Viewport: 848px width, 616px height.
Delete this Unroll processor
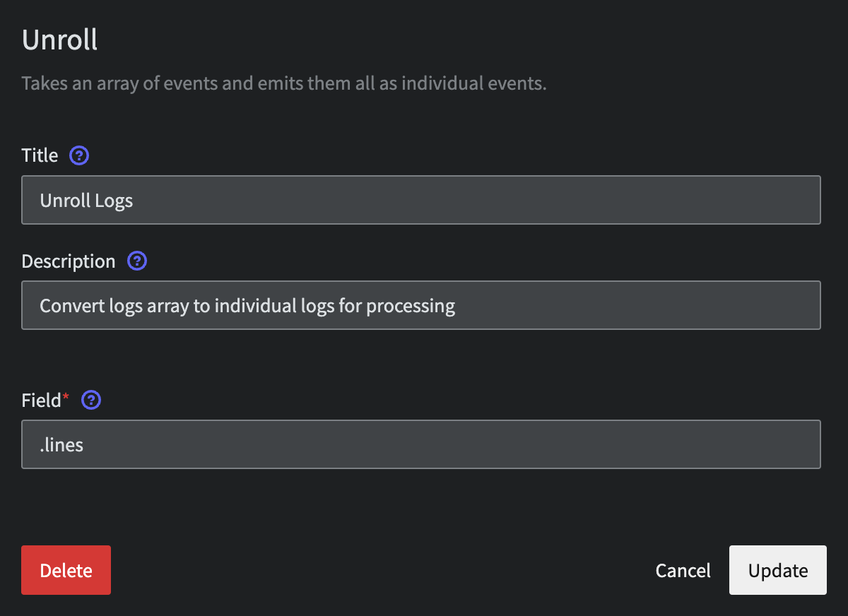(66, 570)
